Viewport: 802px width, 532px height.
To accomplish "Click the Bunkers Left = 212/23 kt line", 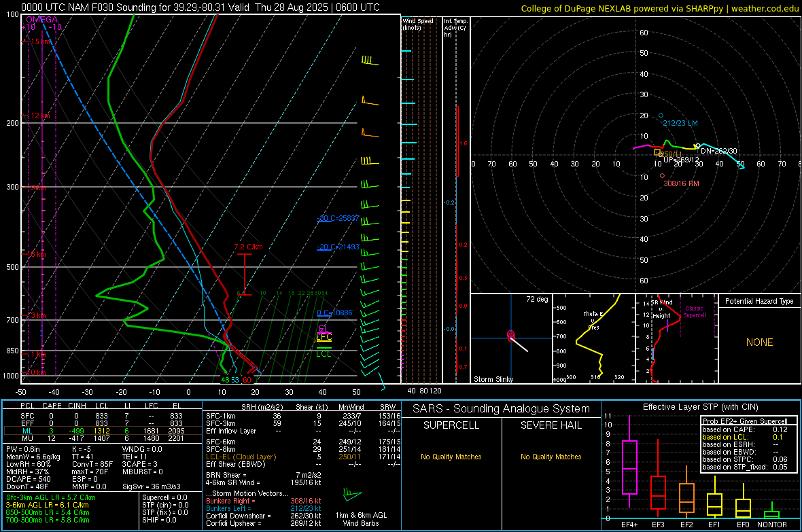I will [264, 508].
